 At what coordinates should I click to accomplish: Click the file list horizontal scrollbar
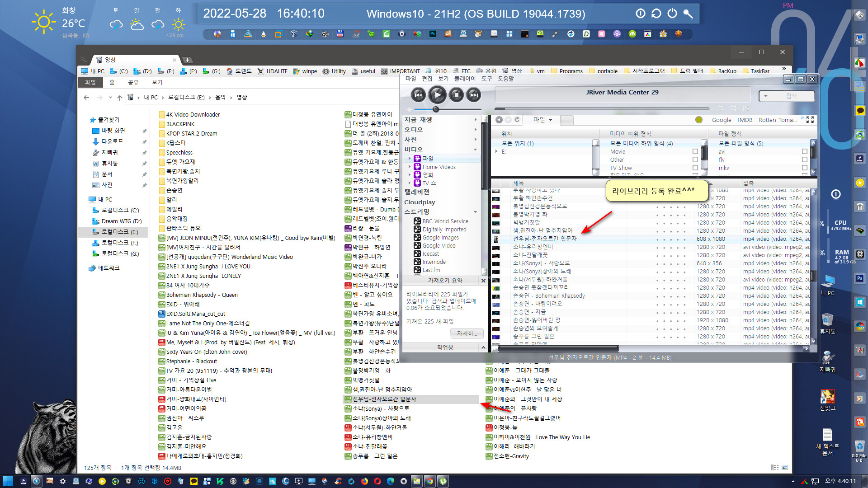(558, 348)
